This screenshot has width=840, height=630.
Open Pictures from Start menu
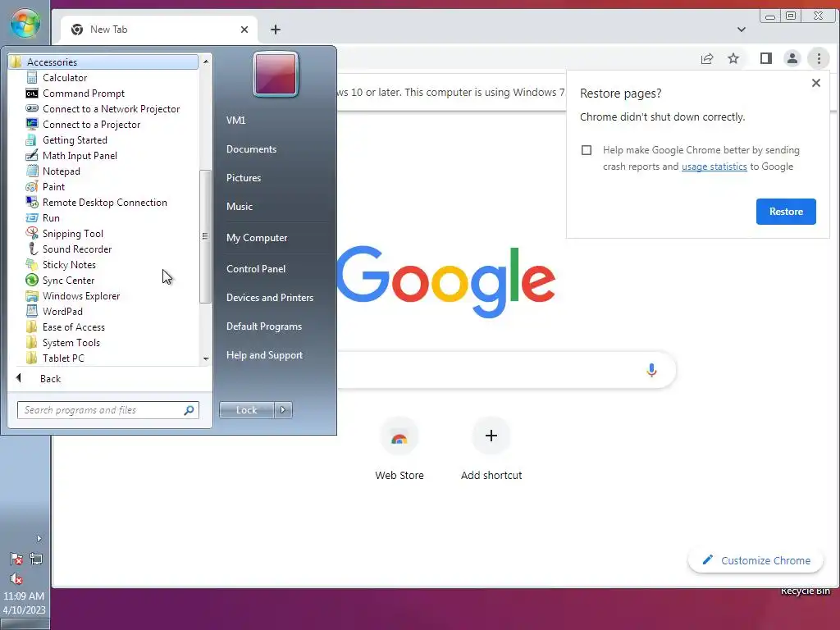(243, 178)
